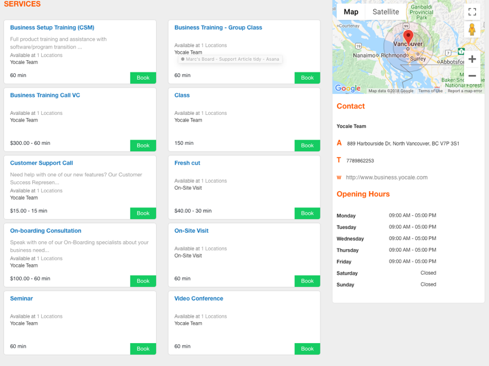
Task: Book On-boarding Consultation
Action: point(143,281)
